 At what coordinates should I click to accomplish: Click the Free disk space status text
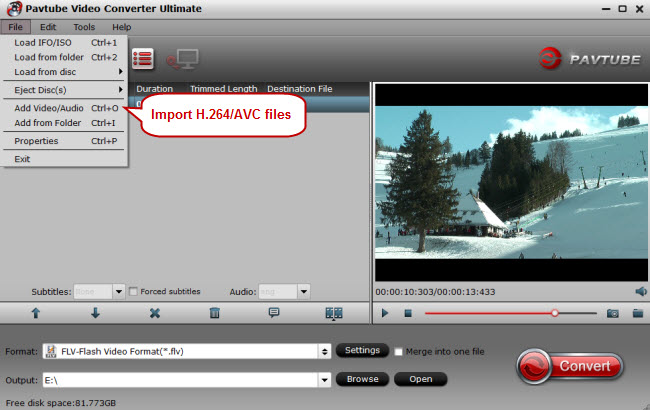[61, 403]
